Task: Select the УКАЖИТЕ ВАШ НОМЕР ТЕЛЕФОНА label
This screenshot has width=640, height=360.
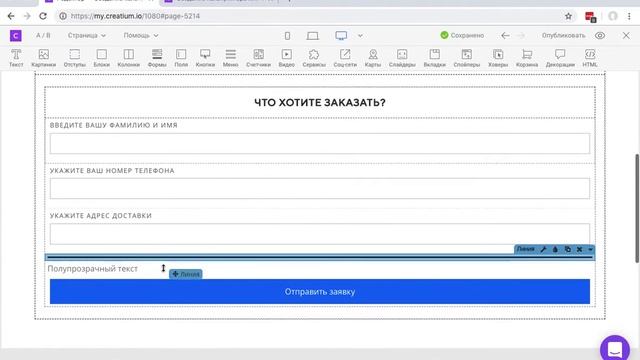Action: coord(112,171)
